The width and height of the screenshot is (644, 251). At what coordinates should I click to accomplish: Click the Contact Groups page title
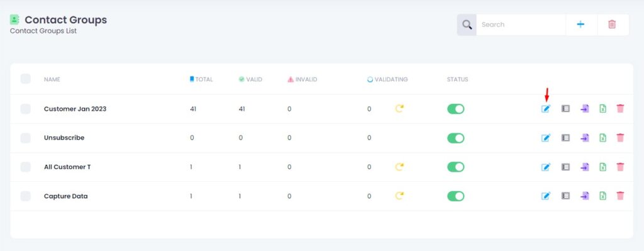coord(65,20)
